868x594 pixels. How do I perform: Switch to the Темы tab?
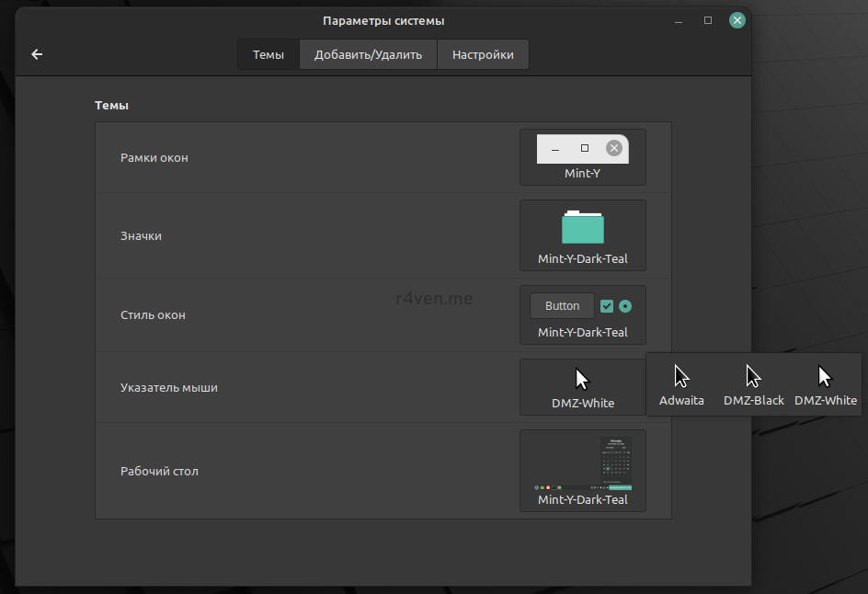point(268,54)
